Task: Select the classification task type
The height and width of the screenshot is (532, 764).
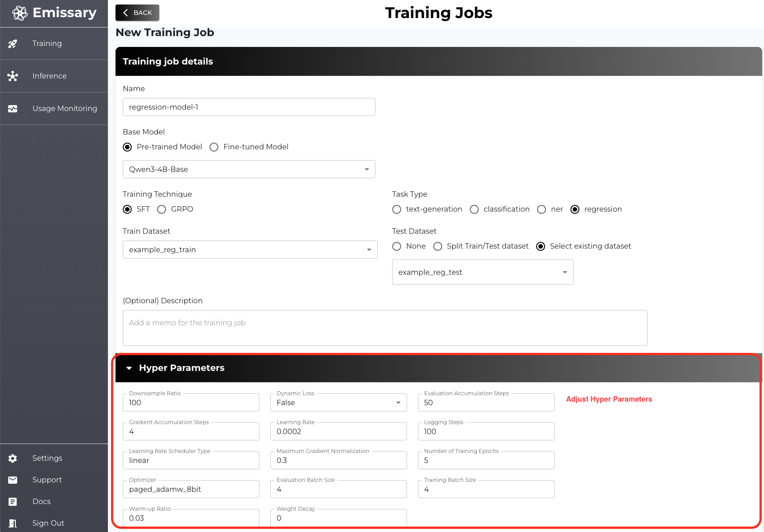Action: coord(474,209)
